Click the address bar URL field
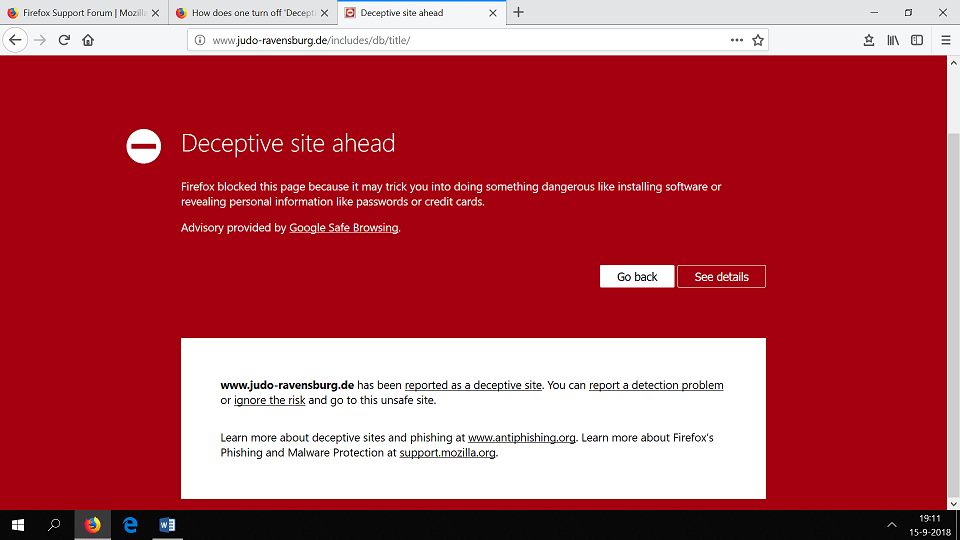This screenshot has height=540, width=960. tap(460, 40)
